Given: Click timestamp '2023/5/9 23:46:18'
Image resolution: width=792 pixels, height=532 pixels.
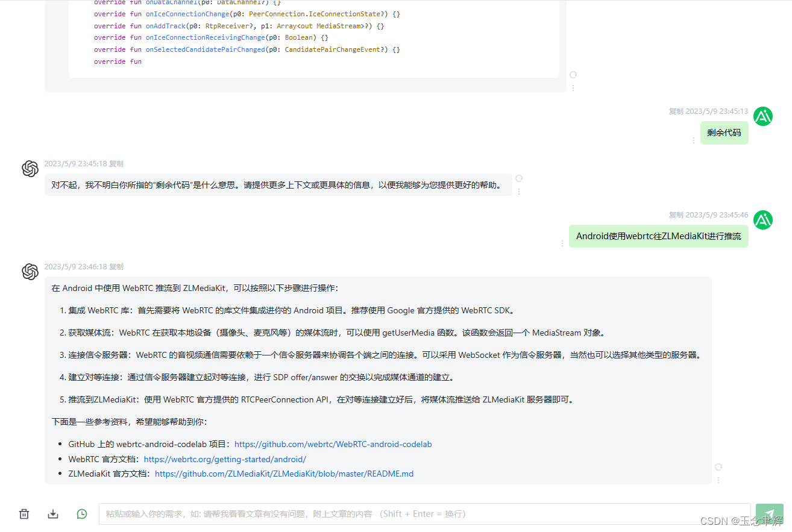Looking at the screenshot, I should (x=75, y=266).
